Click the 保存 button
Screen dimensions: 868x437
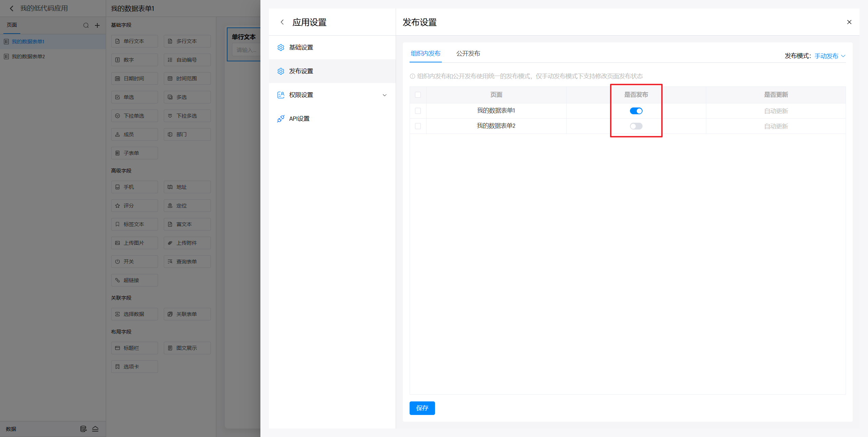click(422, 408)
